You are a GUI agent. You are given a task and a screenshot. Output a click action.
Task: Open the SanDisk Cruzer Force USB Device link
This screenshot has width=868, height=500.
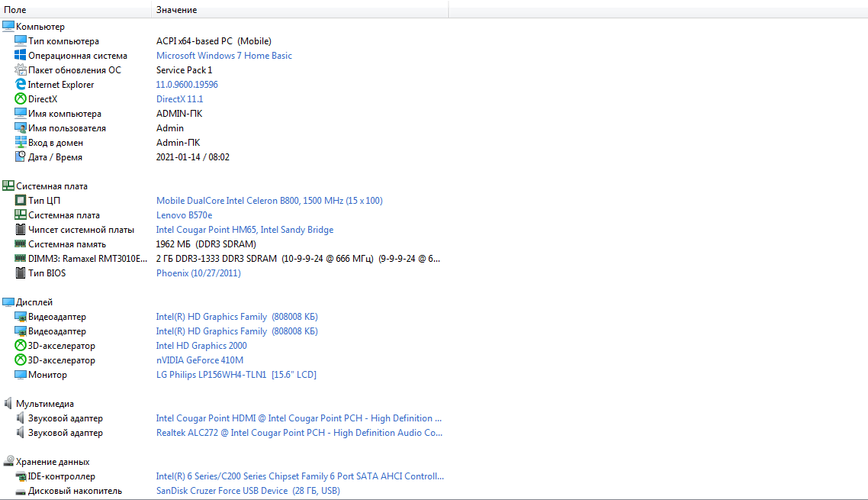pos(247,491)
